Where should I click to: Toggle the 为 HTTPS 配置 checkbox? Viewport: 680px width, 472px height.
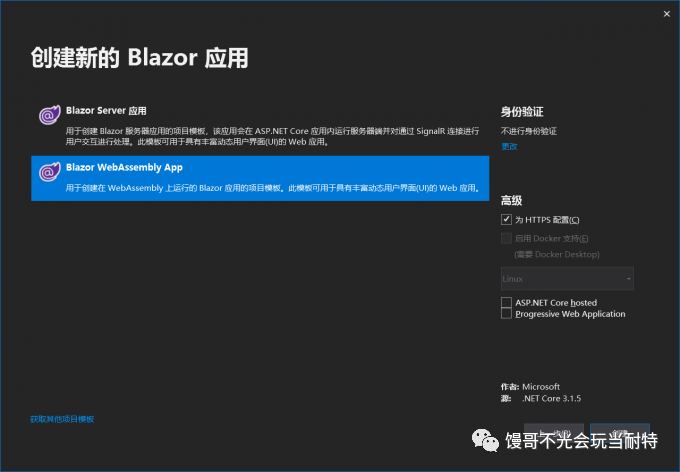tap(506, 220)
